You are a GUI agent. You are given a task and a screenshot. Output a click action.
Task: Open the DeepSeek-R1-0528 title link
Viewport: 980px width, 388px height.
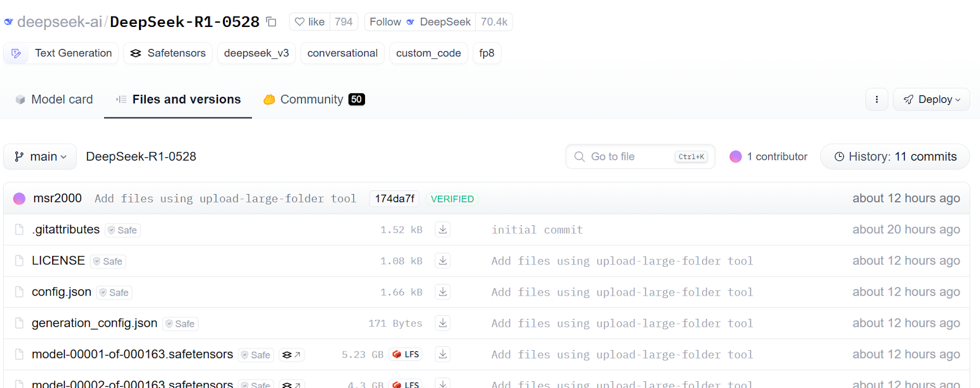[184, 22]
